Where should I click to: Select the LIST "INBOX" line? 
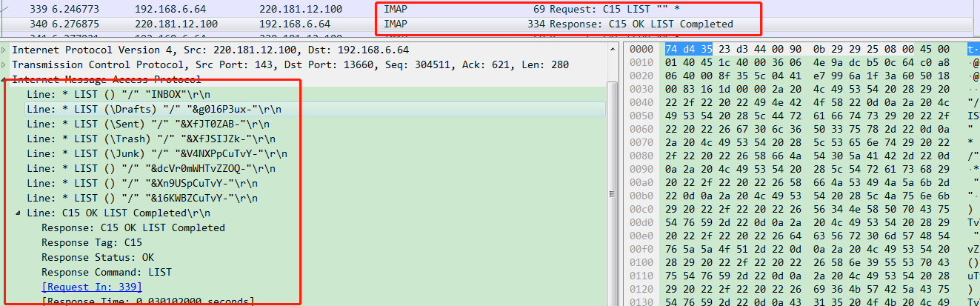[304, 94]
